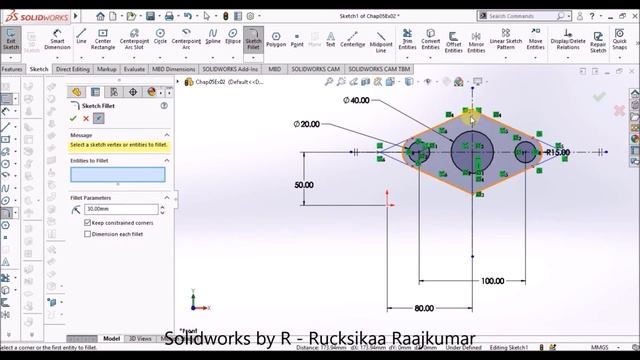
Task: Collapse the Message section
Action: click(167, 135)
